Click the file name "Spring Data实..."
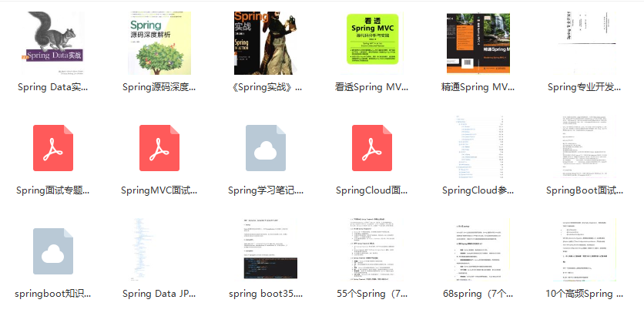Viewport: 644px width, 313px height. [53, 87]
